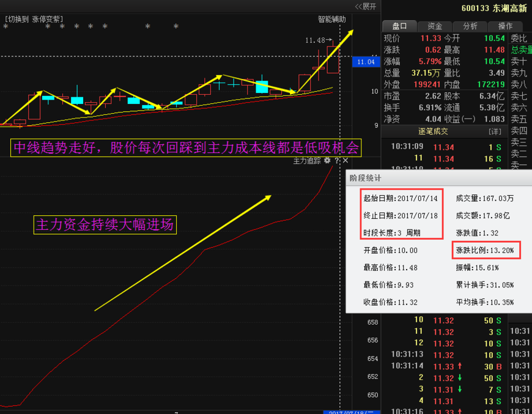Click the 市盈 value 2.62
The image size is (532, 414).
pos(433,96)
